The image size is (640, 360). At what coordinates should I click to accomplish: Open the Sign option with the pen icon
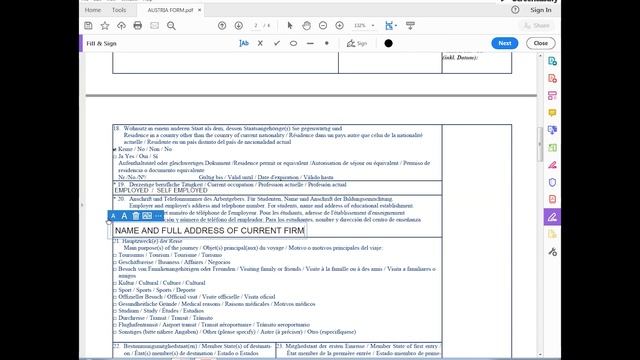pyautogui.click(x=357, y=43)
